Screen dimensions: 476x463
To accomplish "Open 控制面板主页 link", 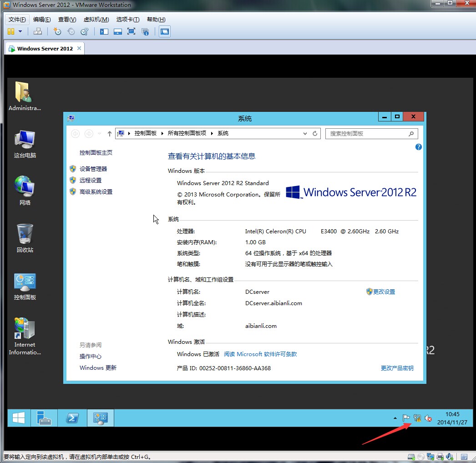I will [x=96, y=153].
